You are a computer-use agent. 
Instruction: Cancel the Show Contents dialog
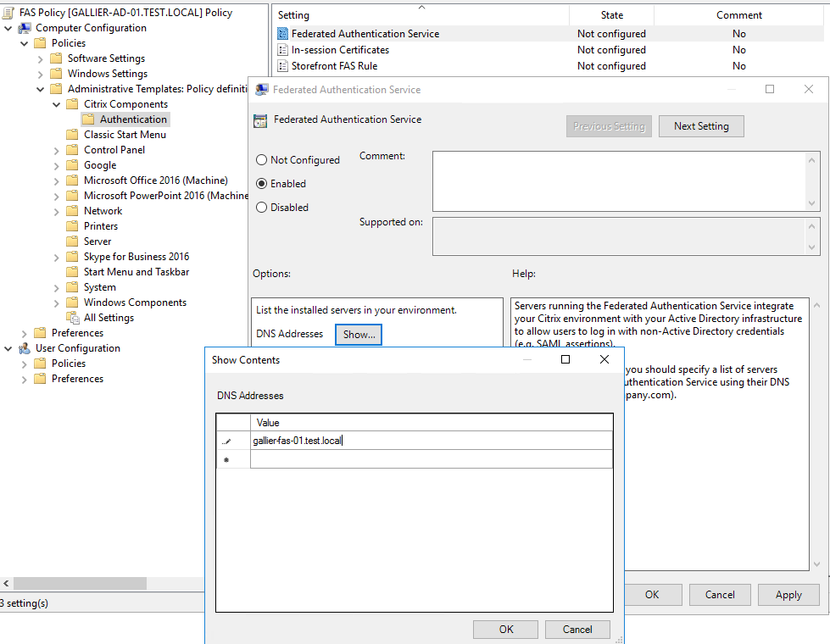tap(577, 630)
